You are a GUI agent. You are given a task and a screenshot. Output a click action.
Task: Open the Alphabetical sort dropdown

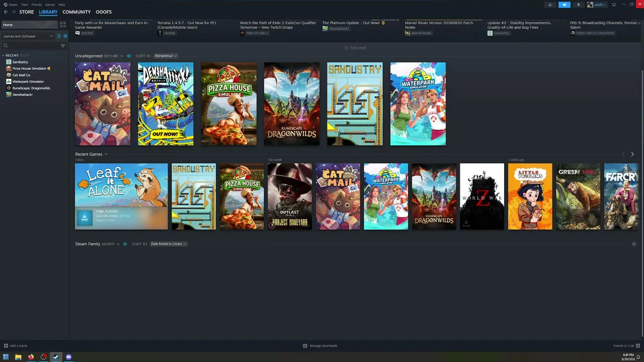pos(166,56)
